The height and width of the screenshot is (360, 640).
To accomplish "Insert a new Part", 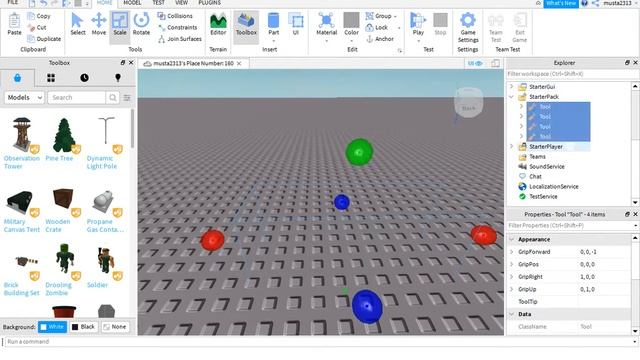I will point(273,27).
